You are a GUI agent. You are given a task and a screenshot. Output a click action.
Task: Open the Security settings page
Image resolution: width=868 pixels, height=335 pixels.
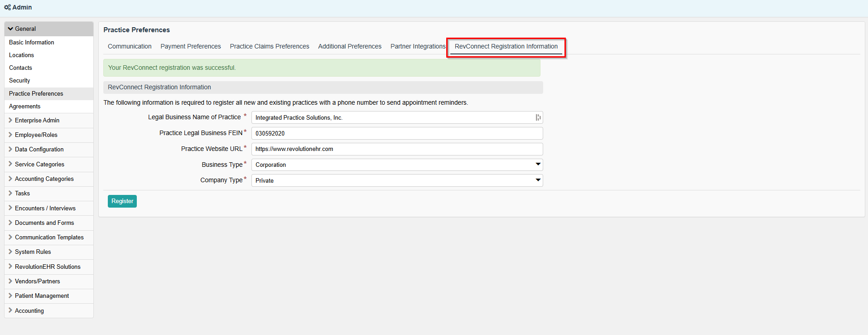[19, 80]
